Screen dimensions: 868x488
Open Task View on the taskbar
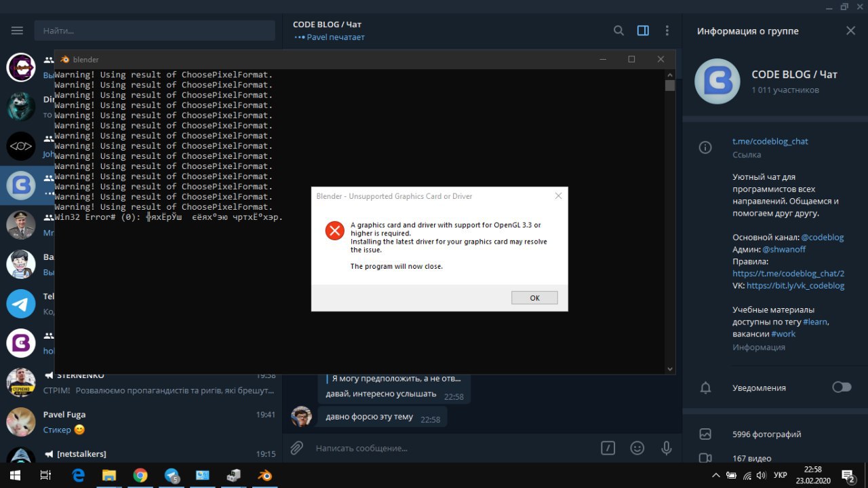pyautogui.click(x=46, y=475)
